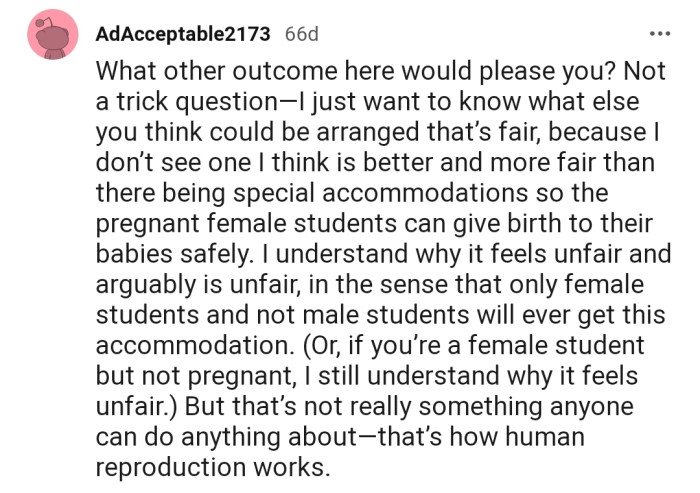Screen dimensions: 700x493
Task: Click the 66d comment timestamp
Action: 301,33
